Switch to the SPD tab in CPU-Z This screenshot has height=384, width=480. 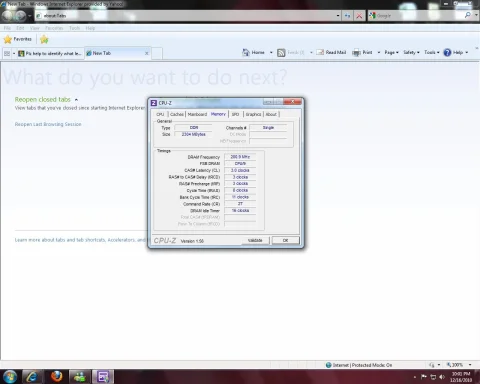click(235, 114)
